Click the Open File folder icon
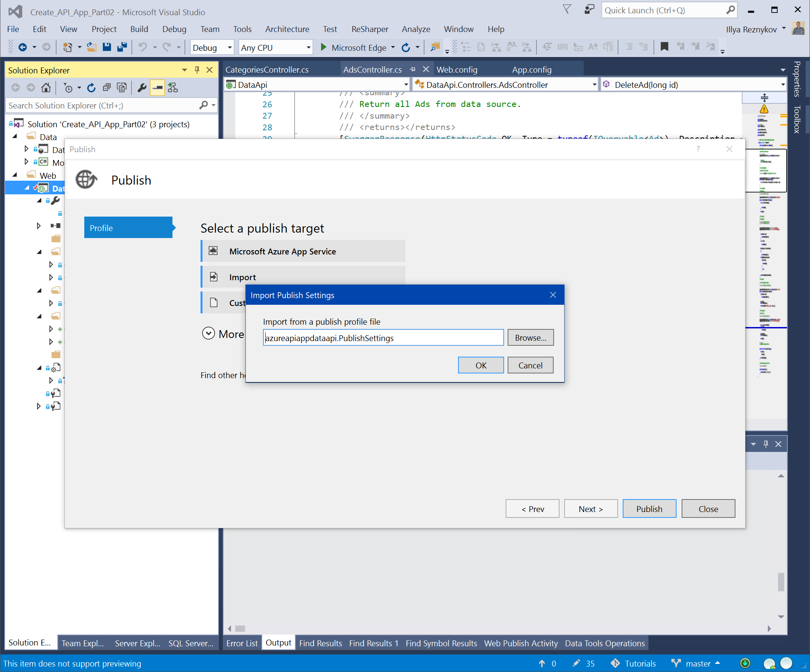The image size is (810, 672). [x=92, y=47]
